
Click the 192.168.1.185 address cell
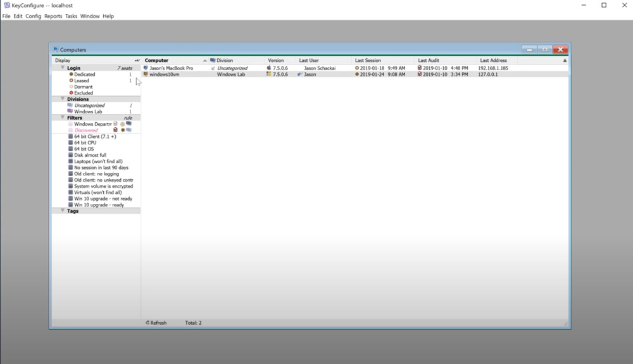pos(493,68)
